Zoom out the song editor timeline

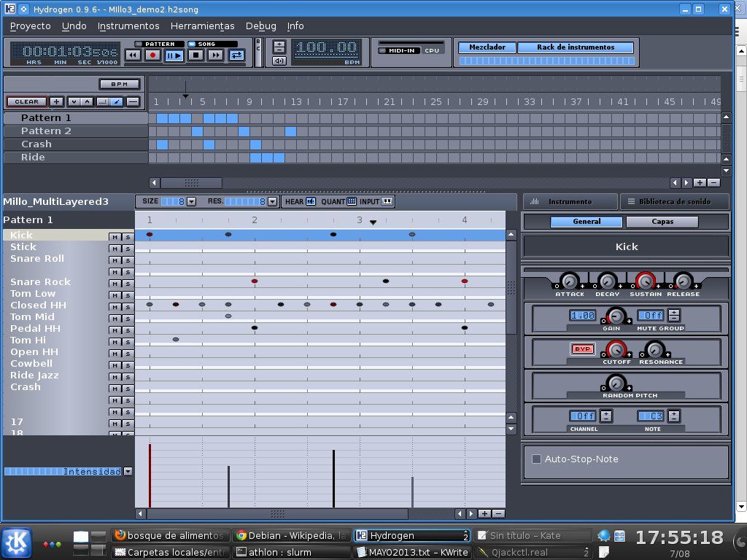[x=713, y=182]
